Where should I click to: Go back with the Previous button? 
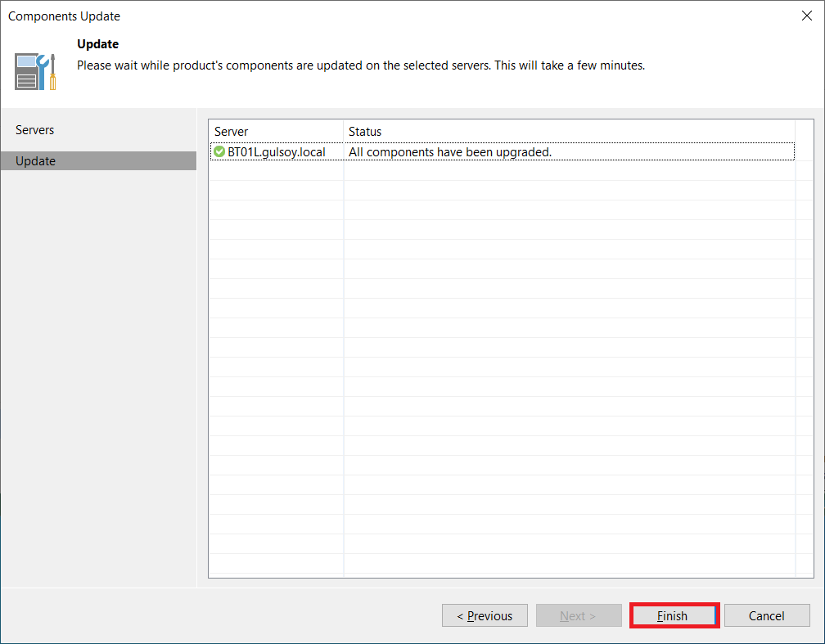point(485,616)
